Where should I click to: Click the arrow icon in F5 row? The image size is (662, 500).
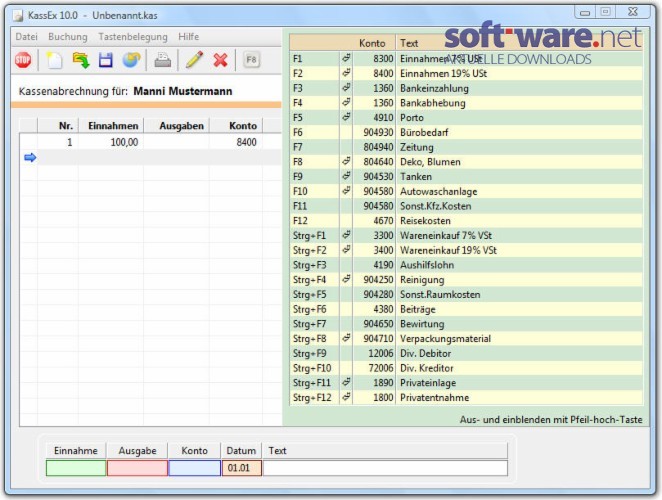346,117
